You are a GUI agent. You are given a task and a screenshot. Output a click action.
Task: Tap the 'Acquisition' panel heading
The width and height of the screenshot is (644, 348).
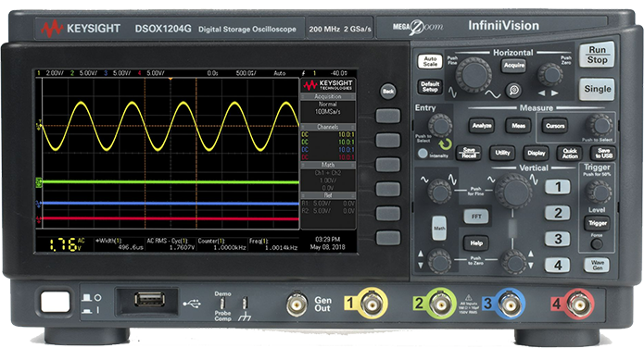pos(328,96)
